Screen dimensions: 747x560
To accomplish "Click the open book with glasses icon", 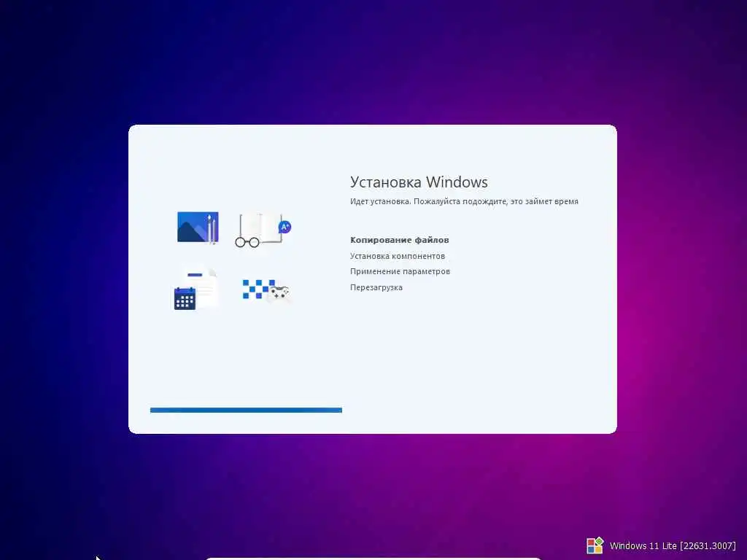I will tap(263, 230).
